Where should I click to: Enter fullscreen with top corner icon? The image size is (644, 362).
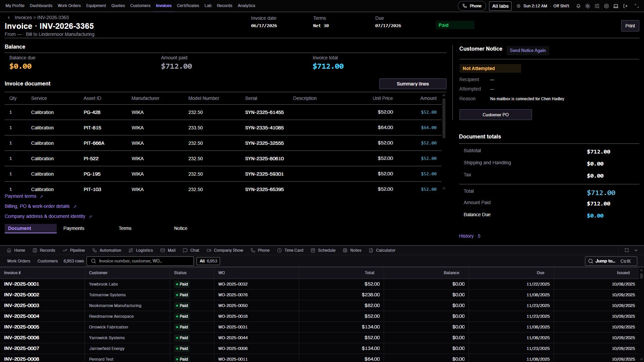coord(637,6)
